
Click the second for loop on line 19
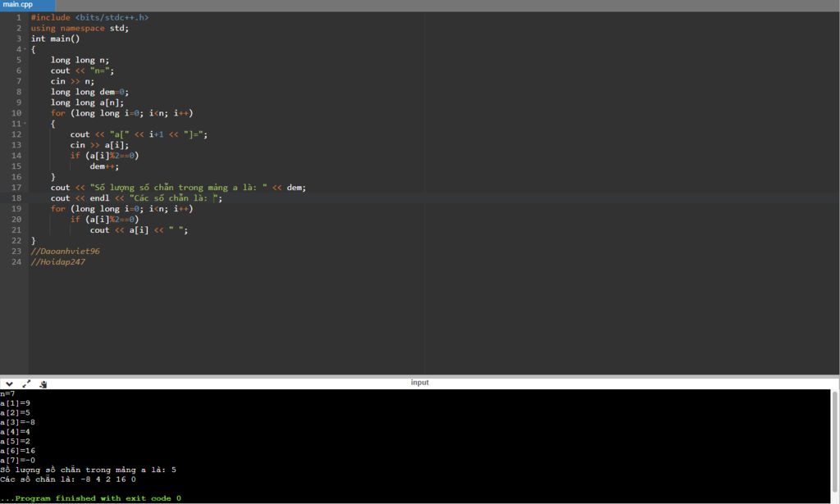121,209
